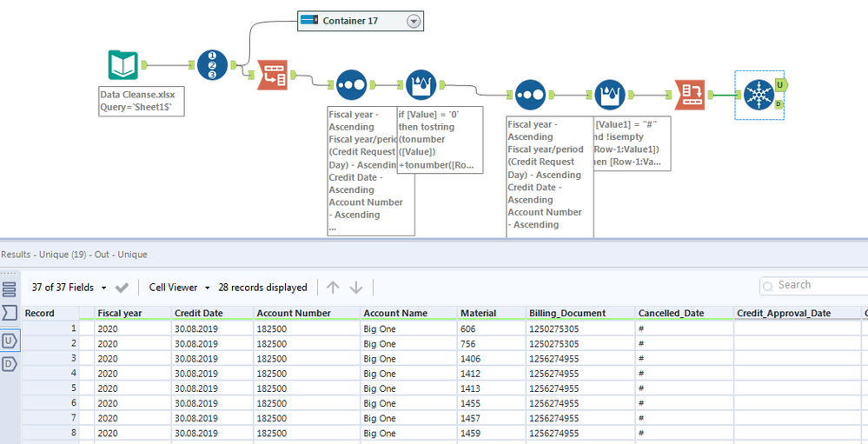Image resolution: width=868 pixels, height=444 pixels.
Task: Select the second Multi-Row Formula tool
Action: (610, 95)
